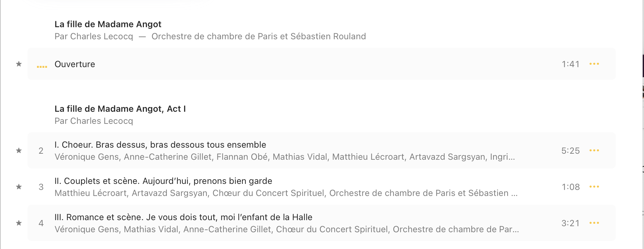This screenshot has height=249, width=644.
Task: Open composer link Charles Lecocq under first work
Action: tap(102, 36)
